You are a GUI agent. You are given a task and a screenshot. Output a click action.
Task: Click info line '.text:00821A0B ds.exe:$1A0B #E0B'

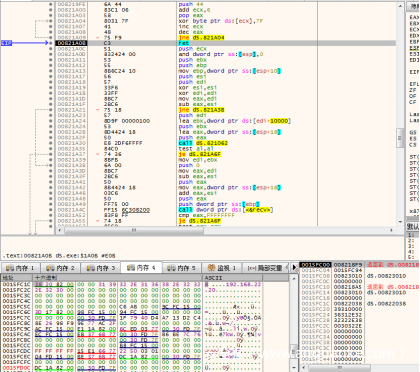(59, 256)
